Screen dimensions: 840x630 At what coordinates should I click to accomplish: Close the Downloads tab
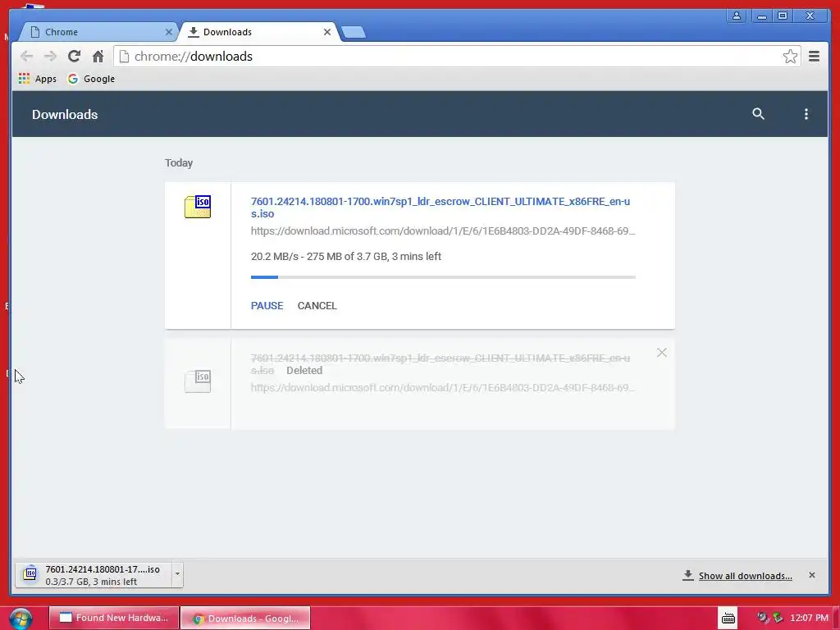pyautogui.click(x=327, y=32)
